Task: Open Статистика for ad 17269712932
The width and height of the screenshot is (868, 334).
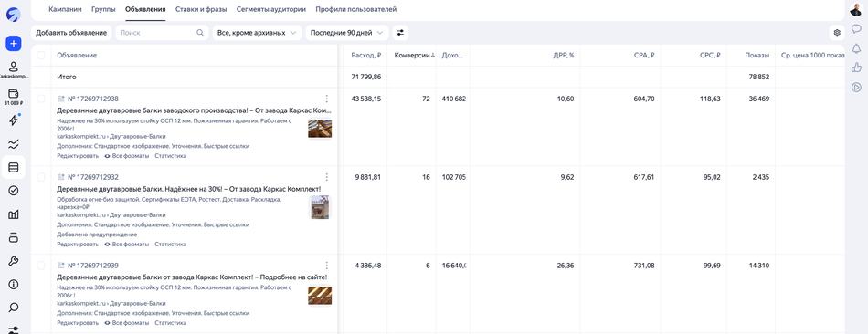Action: [x=171, y=244]
